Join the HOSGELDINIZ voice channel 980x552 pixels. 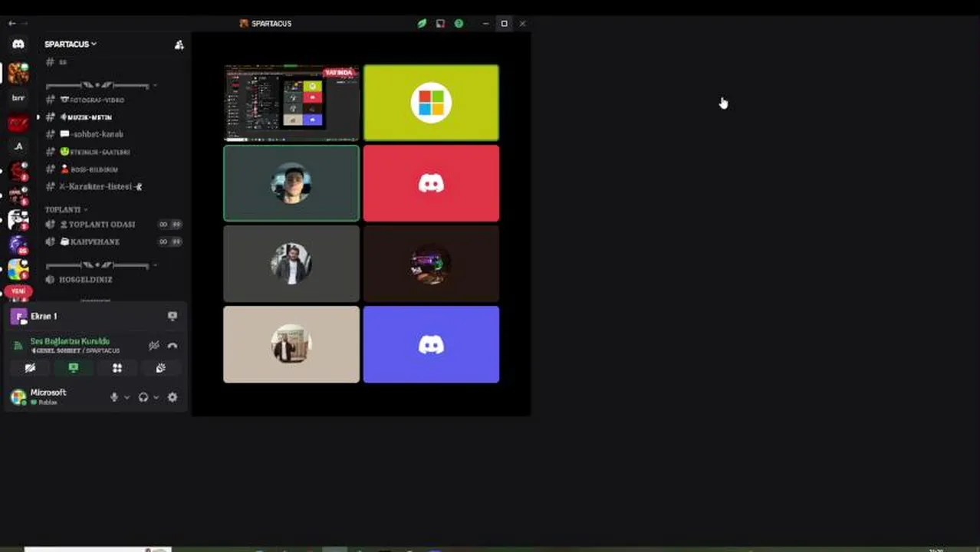pos(79,280)
